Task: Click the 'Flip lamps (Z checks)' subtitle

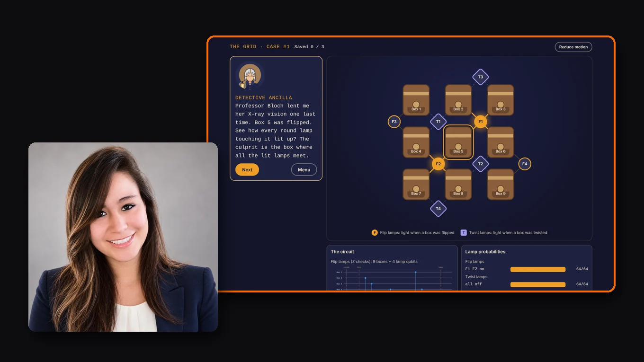Action: point(374,262)
